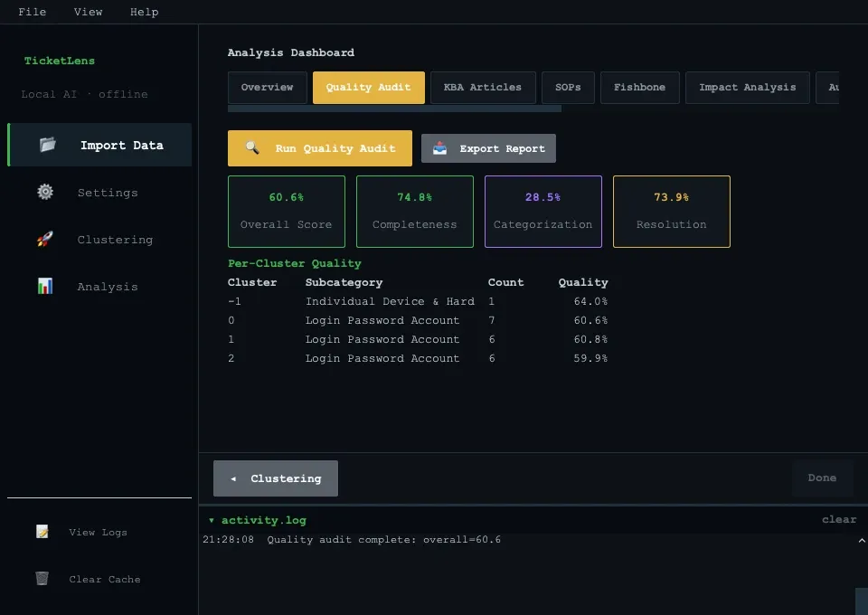Image resolution: width=868 pixels, height=615 pixels.
Task: Click the 64.0% quality value
Action: (590, 301)
